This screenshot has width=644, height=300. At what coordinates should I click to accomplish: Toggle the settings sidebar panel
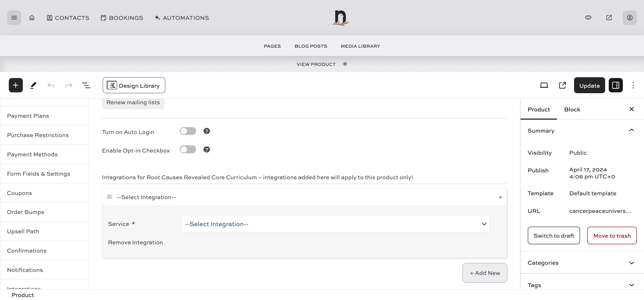tap(615, 85)
